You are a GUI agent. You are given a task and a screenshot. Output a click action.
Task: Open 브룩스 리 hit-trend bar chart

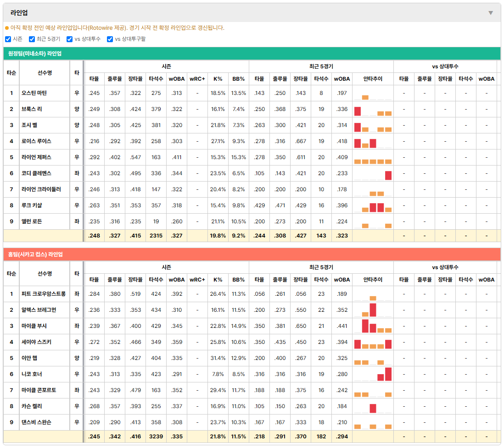point(373,110)
